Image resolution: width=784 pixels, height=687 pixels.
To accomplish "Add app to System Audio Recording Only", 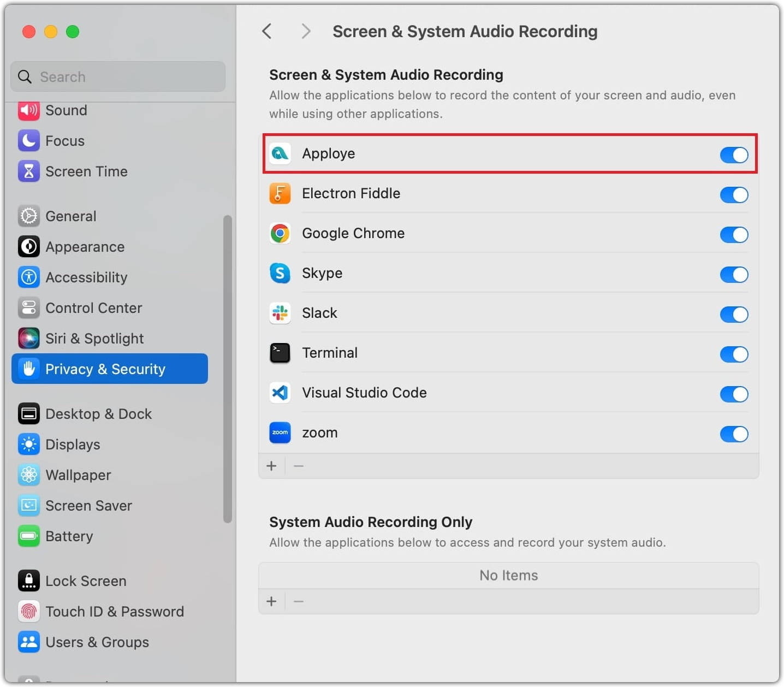I will point(271,602).
